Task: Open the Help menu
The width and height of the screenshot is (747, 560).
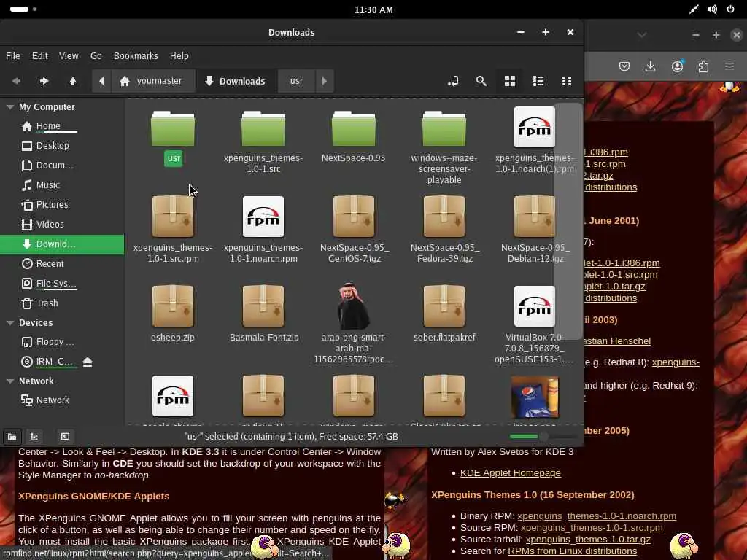Action: (x=179, y=55)
